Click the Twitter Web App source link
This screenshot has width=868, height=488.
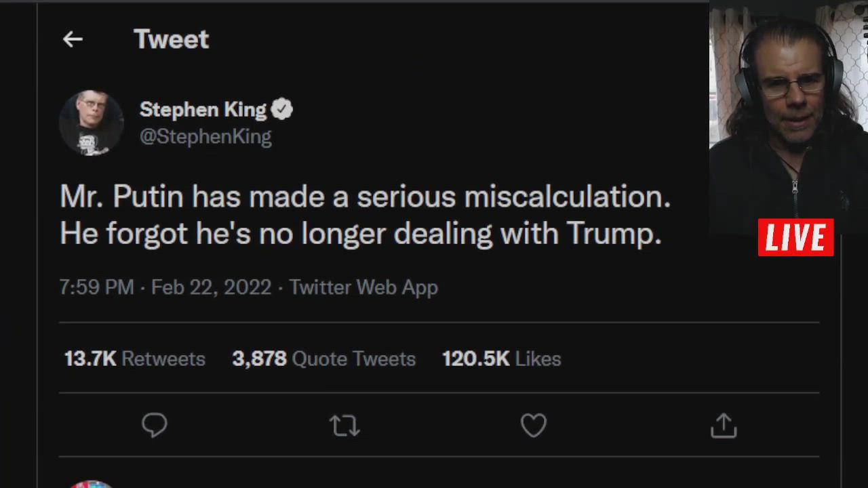click(x=363, y=287)
